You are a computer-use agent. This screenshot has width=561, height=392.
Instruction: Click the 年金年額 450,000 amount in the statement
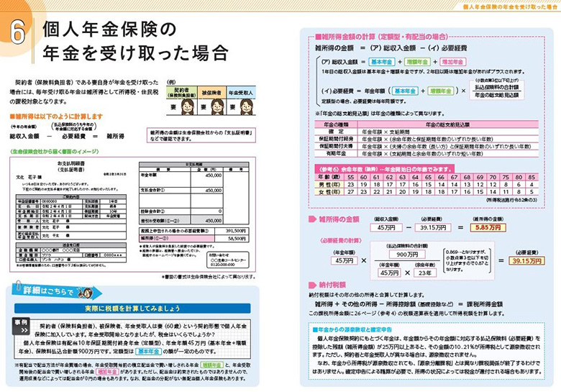point(214,176)
